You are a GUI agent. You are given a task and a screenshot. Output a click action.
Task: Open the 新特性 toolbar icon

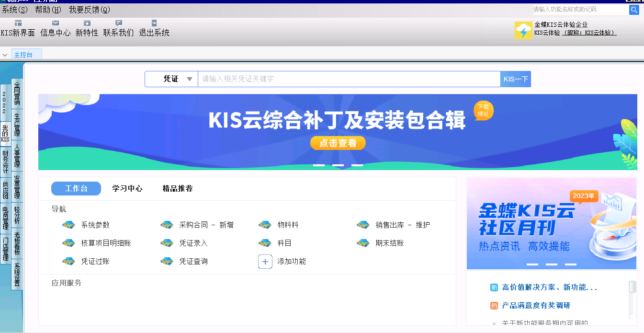(x=87, y=23)
